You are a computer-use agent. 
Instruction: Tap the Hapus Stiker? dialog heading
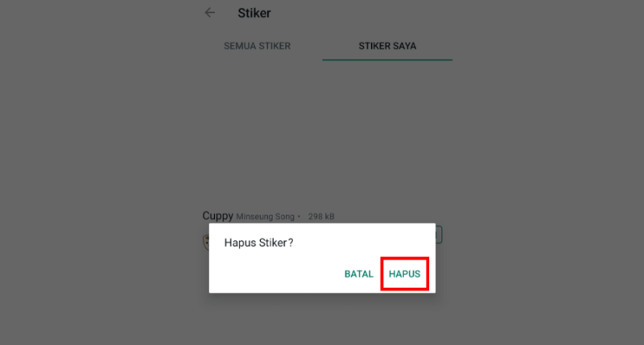tap(258, 243)
